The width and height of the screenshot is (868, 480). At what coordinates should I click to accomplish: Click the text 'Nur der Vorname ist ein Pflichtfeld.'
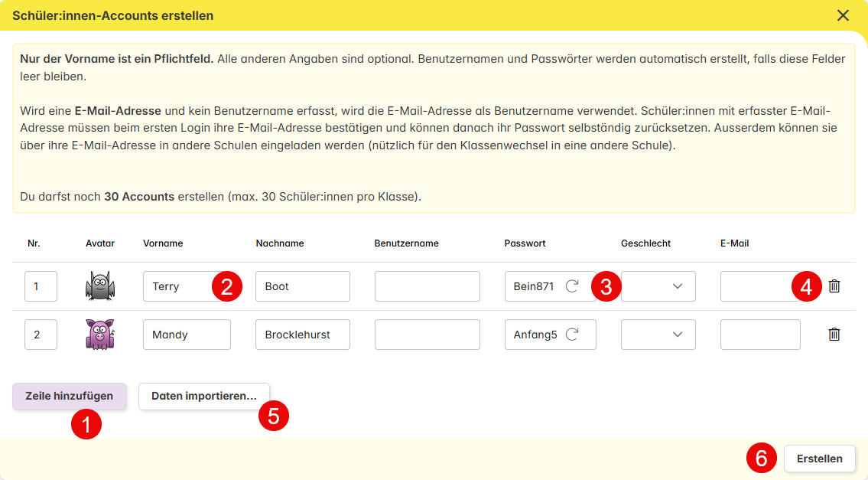point(117,59)
